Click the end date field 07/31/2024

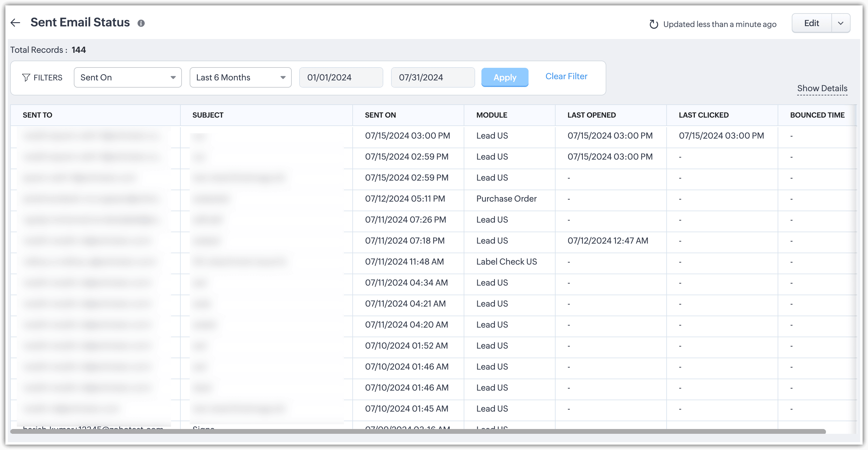pos(433,77)
